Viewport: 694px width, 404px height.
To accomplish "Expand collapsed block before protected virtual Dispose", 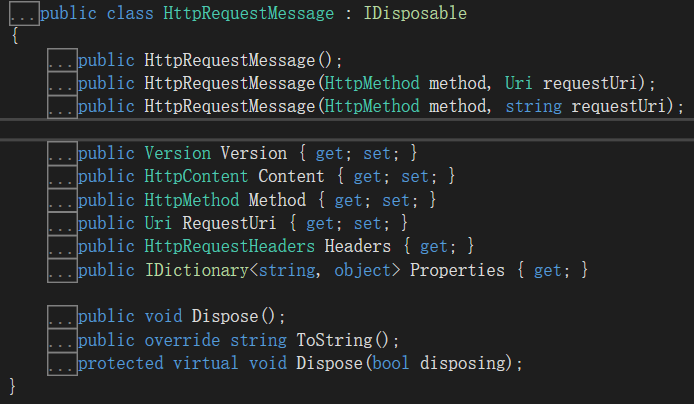I will tap(62, 363).
